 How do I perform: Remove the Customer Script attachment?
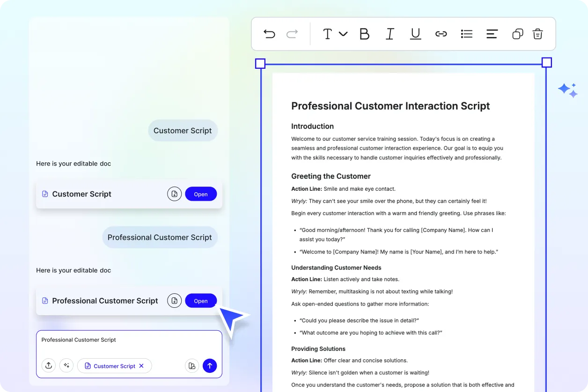[x=141, y=366]
